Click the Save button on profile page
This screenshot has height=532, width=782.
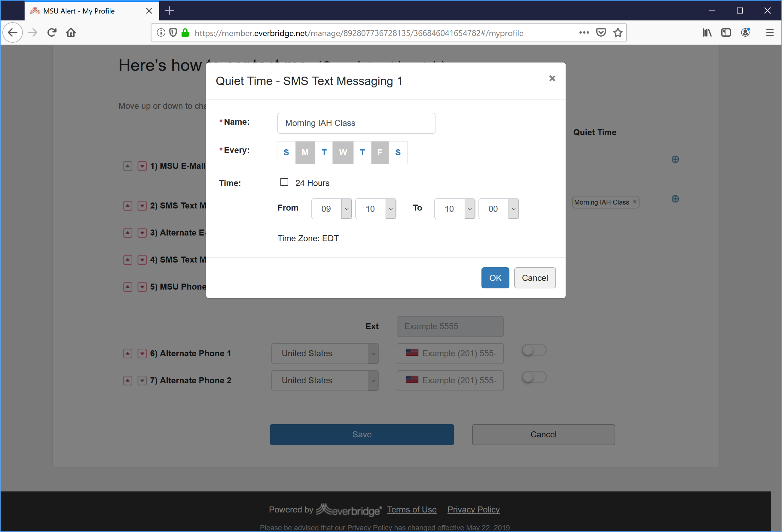[x=362, y=434]
